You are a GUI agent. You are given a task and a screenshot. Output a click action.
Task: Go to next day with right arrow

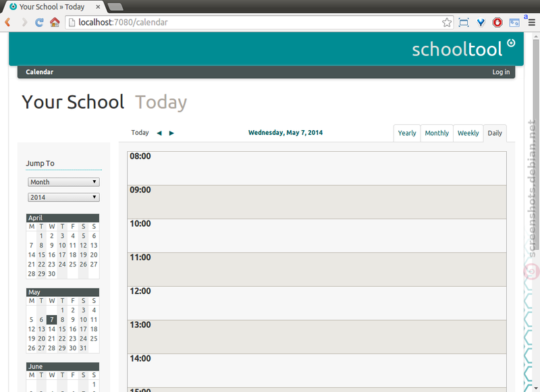(171, 133)
